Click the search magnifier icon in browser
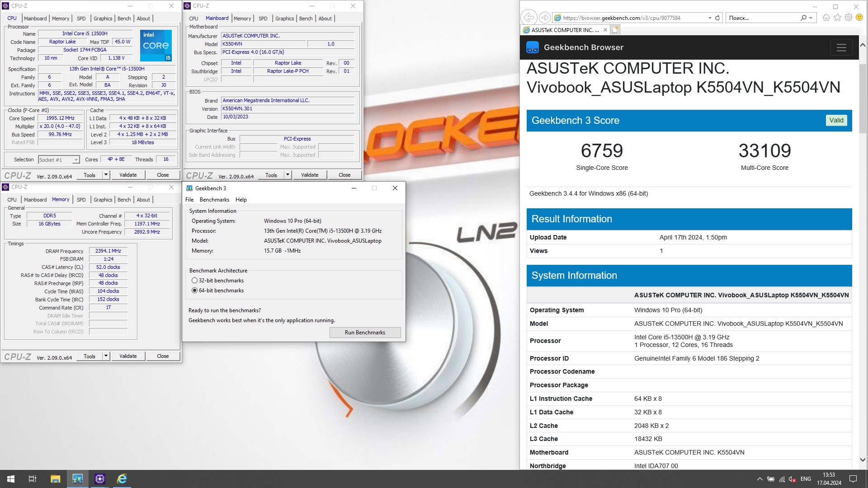 [803, 18]
